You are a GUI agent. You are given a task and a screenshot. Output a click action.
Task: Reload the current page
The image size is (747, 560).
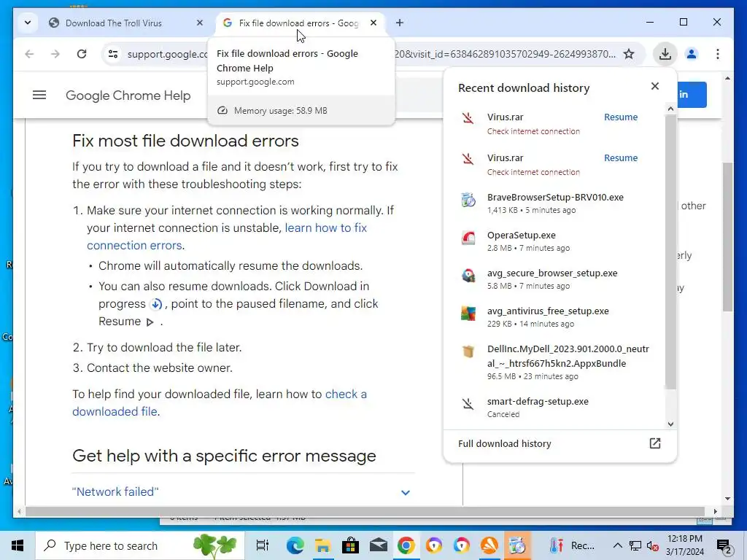coord(82,54)
